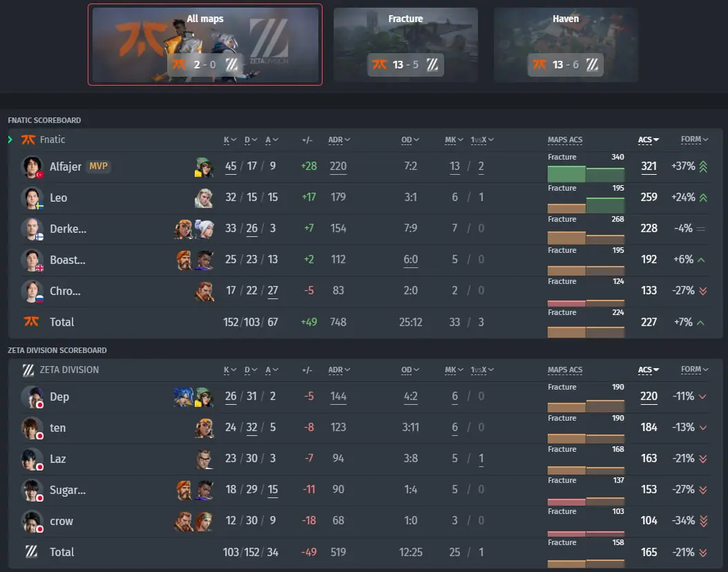728x572 pixels.
Task: Sort ZETA DIVISION scoreboard by kills (K)
Action: (230, 370)
